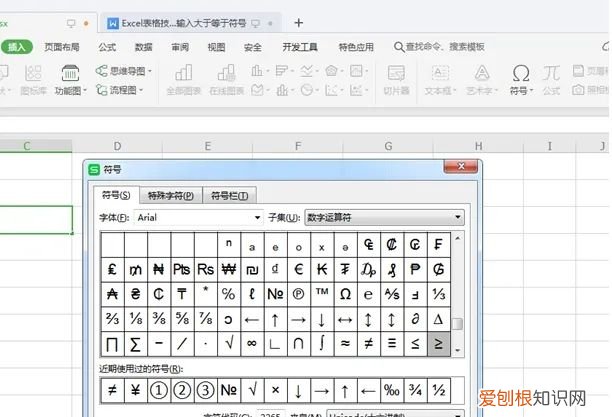
Task: Open the 艺术字 WordArt tool
Action: click(482, 80)
